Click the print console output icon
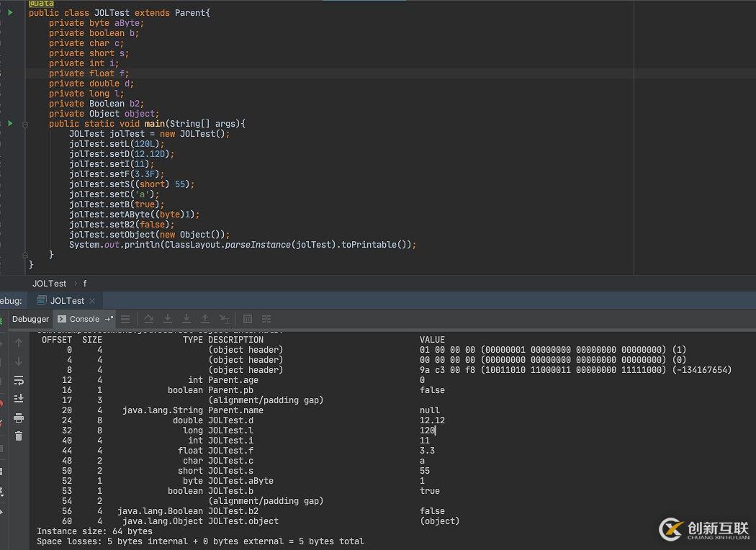The width and height of the screenshot is (756, 550). pos(19,418)
